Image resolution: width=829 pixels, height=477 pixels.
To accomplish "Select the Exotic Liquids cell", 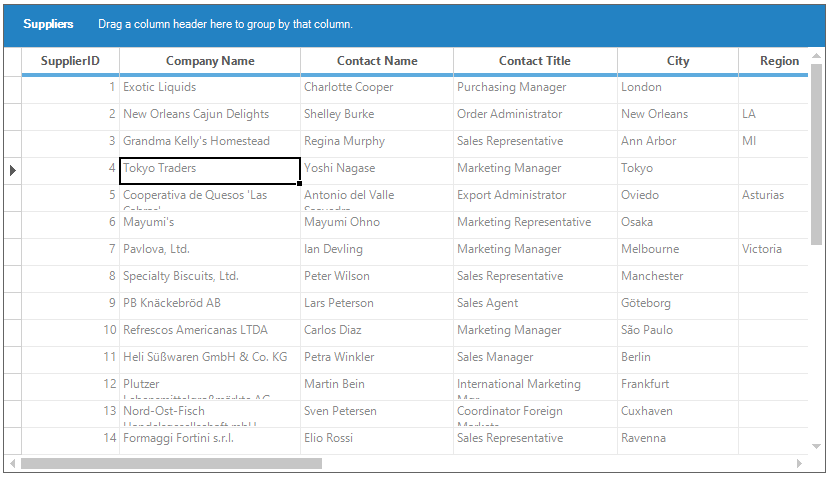I will click(210, 90).
